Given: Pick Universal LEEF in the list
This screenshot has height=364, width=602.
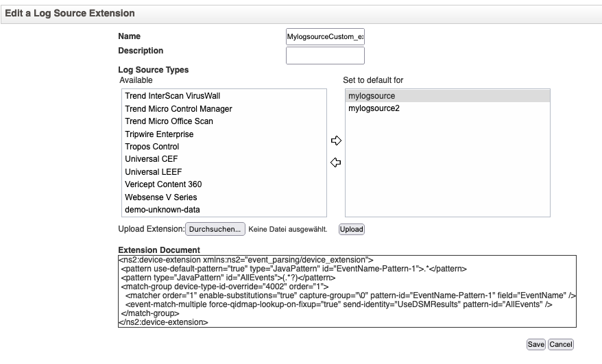Looking at the screenshot, I should pyautogui.click(x=153, y=172).
